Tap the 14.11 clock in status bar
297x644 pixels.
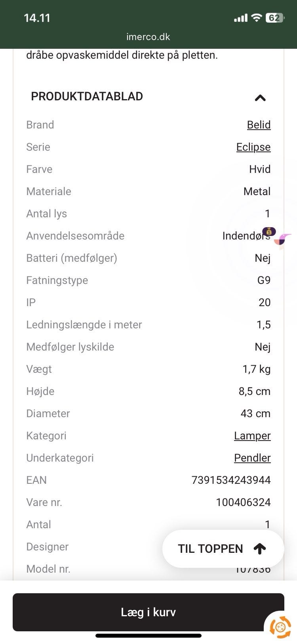pyautogui.click(x=37, y=18)
